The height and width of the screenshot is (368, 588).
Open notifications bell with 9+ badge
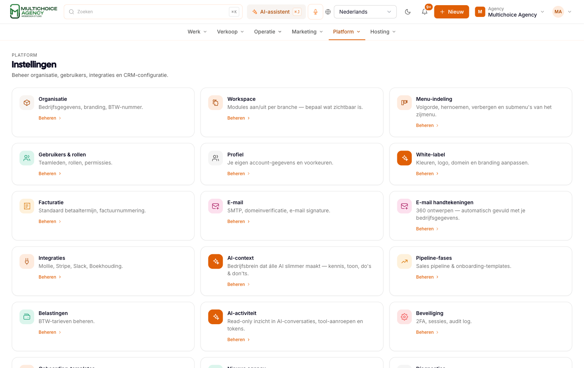tap(424, 12)
